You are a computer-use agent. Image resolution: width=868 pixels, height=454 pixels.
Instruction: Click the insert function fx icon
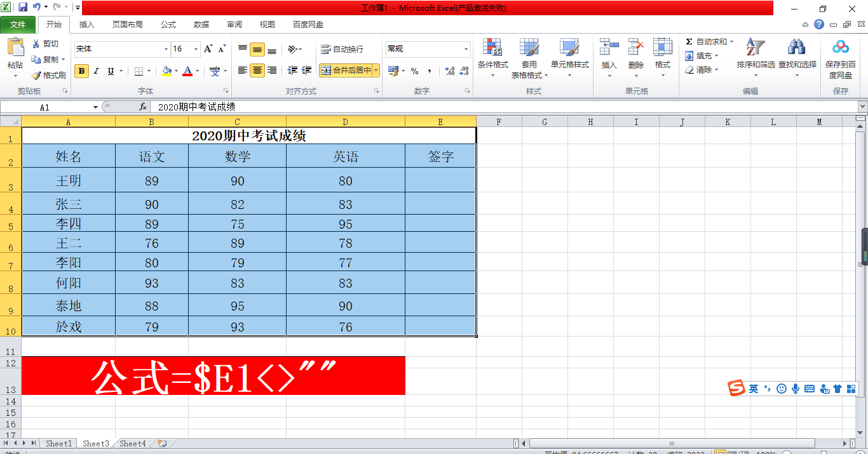click(143, 107)
